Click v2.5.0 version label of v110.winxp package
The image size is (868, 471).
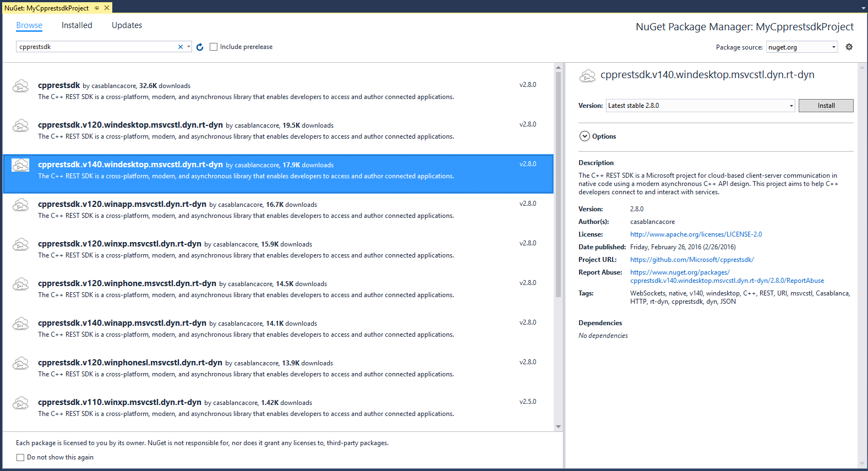click(528, 402)
